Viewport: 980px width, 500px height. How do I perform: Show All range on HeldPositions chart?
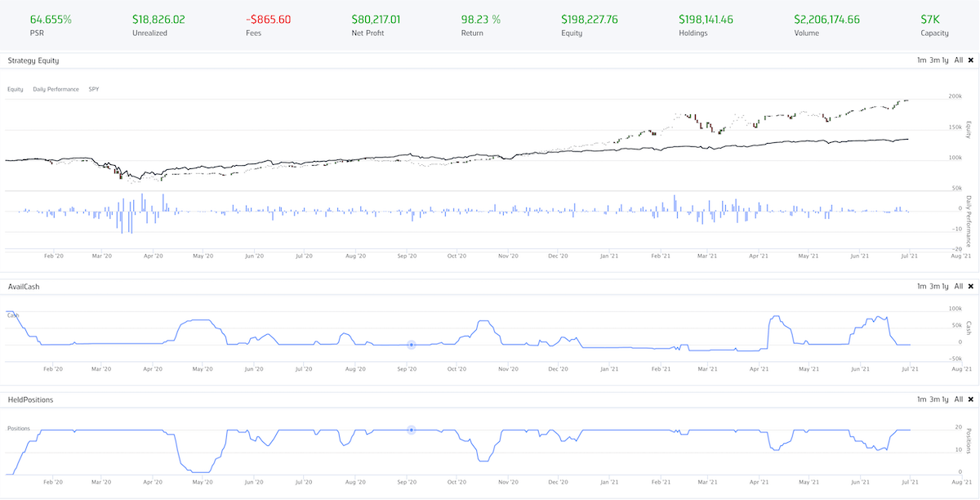click(959, 400)
